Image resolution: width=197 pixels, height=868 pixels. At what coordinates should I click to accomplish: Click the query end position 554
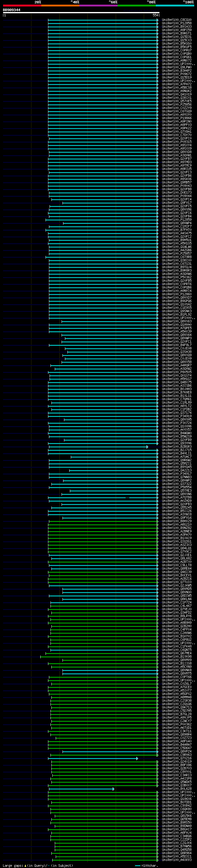tap(155, 15)
